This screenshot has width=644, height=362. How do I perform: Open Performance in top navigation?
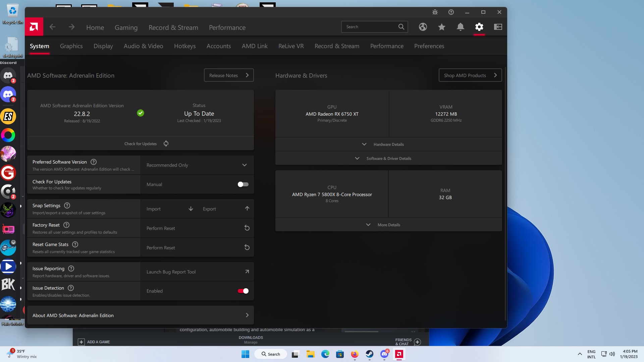point(227,27)
